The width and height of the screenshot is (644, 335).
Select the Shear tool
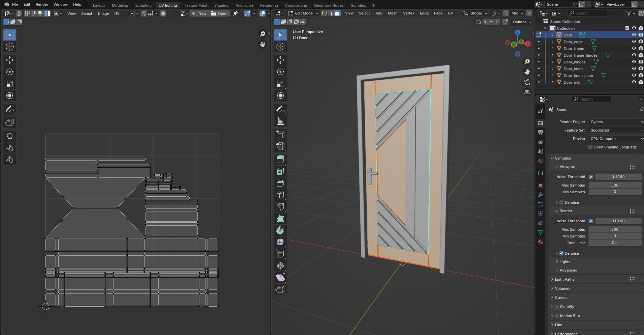pos(280,278)
